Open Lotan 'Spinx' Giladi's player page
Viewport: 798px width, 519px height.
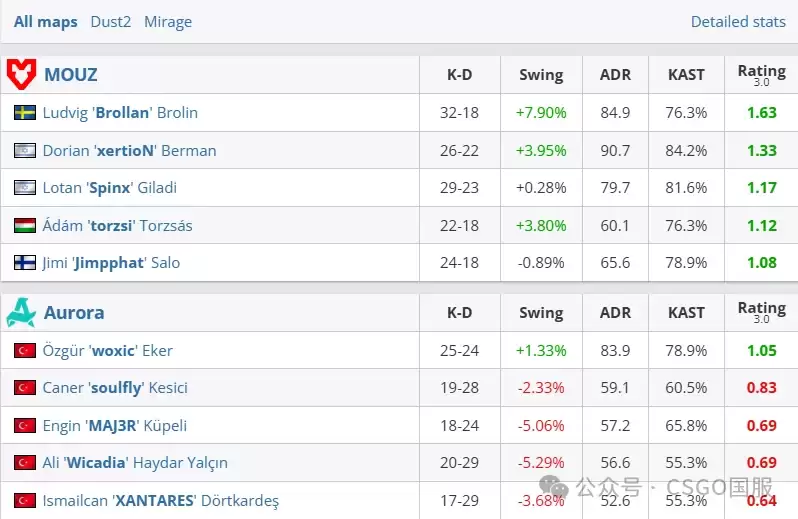point(109,188)
